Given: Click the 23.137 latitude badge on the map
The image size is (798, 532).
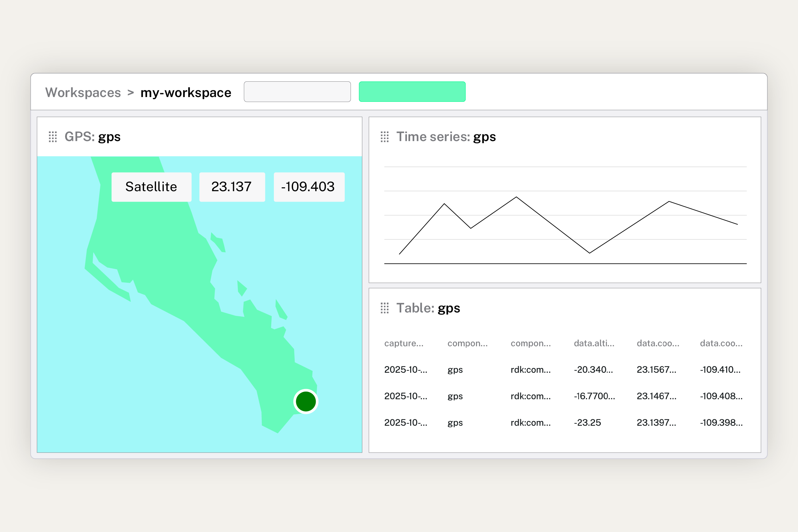Looking at the screenshot, I should point(232,186).
